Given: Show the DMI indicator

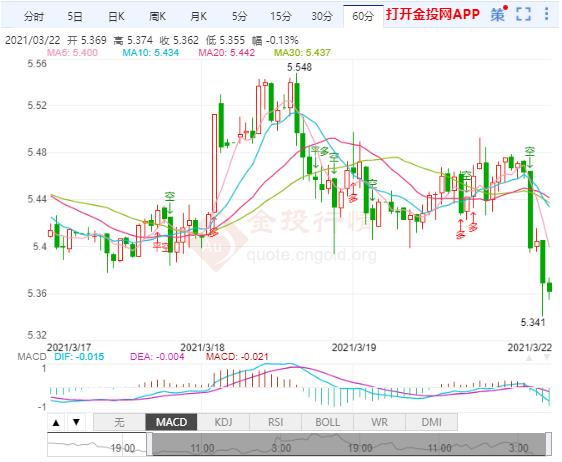Looking at the screenshot, I should click(431, 422).
